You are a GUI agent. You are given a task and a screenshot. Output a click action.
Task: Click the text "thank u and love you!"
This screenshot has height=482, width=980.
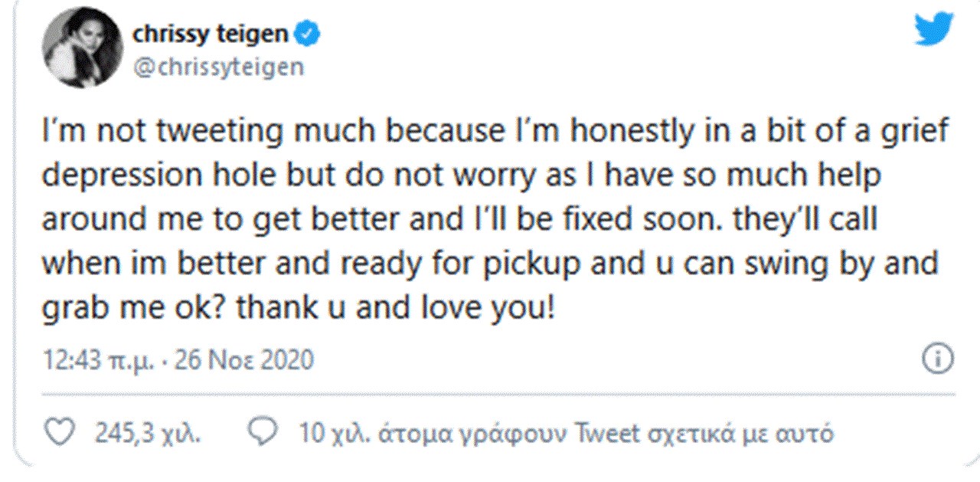(x=393, y=307)
